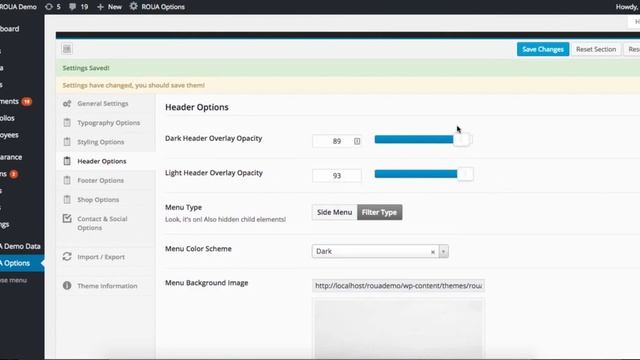Open the Shop Options section
Image resolution: width=640 pixels, height=360 pixels.
(x=106, y=199)
